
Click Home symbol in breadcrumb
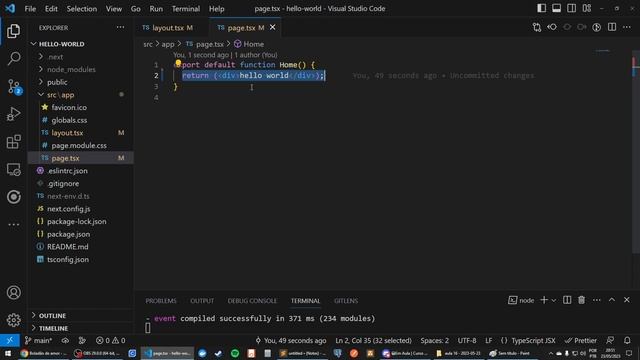click(x=249, y=44)
